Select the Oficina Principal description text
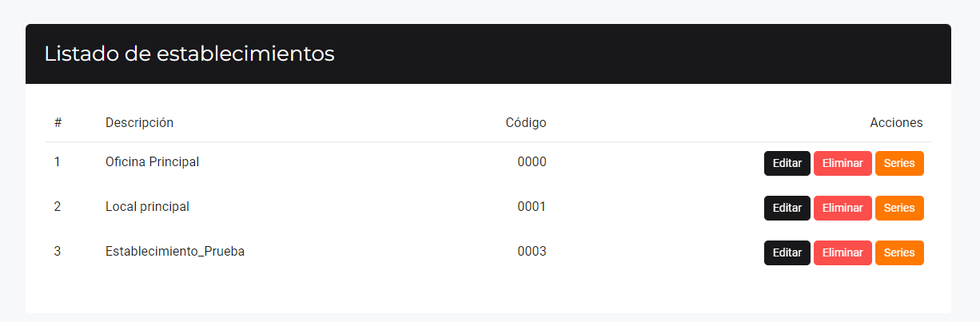 coord(152,161)
